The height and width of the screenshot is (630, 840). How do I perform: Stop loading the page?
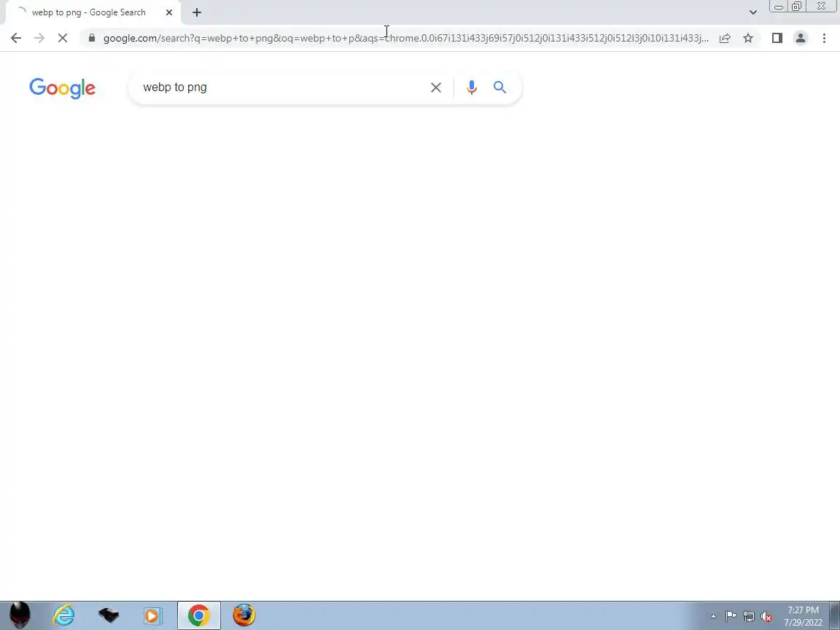63,38
